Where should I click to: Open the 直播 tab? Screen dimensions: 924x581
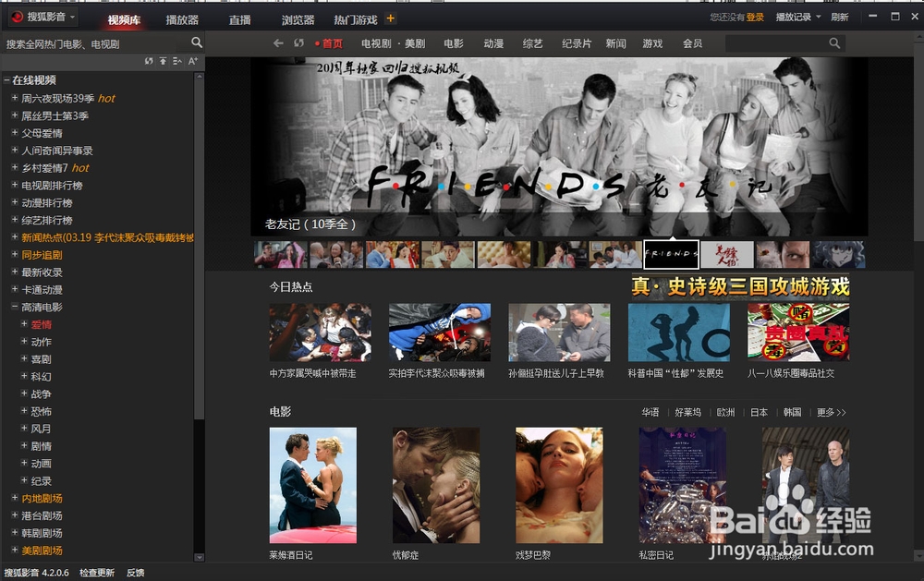point(240,20)
